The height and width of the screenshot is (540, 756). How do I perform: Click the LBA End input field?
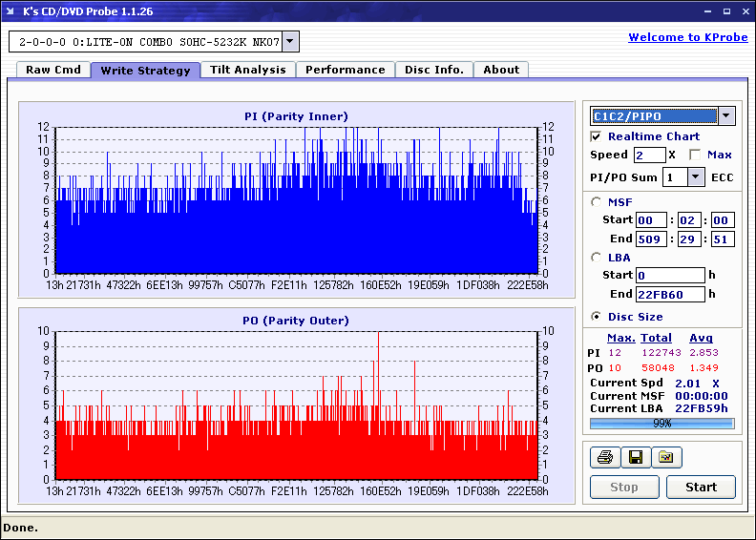tap(670, 294)
